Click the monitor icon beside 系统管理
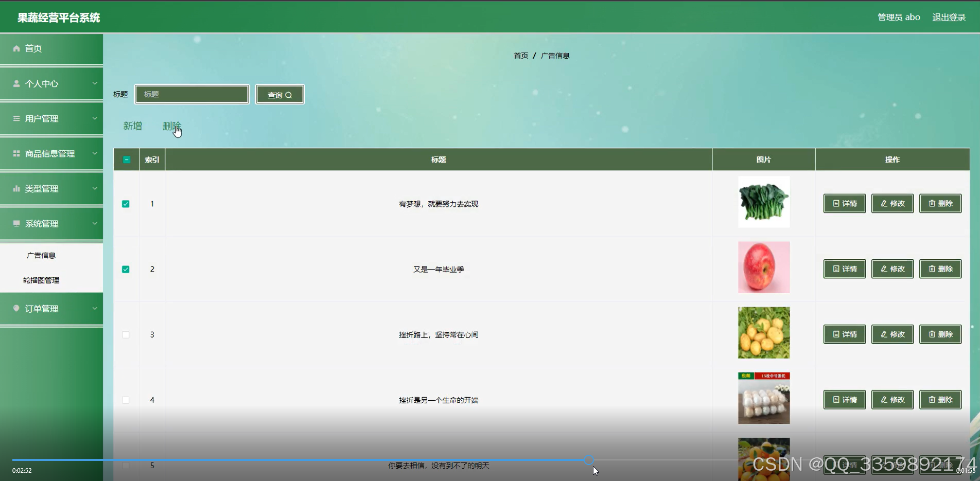980x481 pixels. [16, 223]
